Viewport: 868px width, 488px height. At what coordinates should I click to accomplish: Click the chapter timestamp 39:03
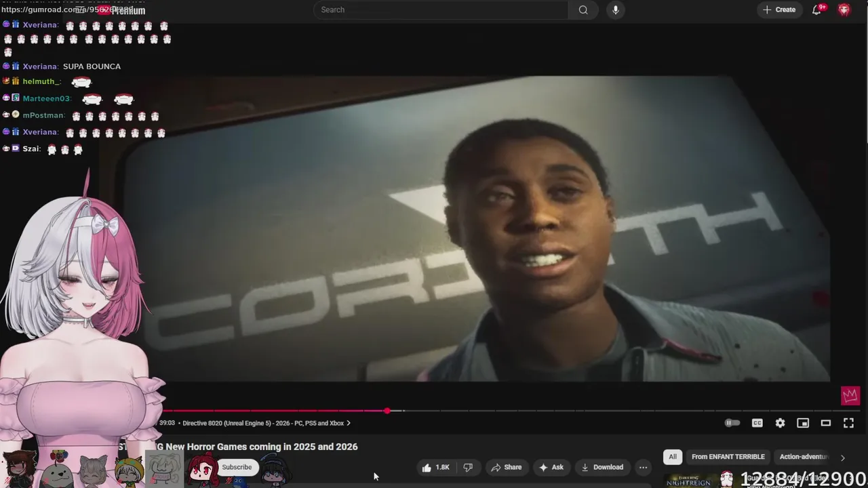click(x=167, y=423)
